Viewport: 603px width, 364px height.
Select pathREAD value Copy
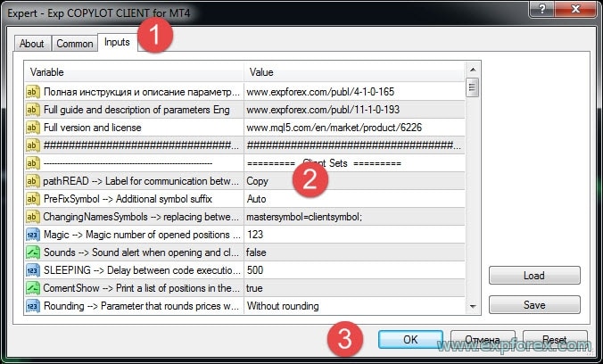[257, 181]
